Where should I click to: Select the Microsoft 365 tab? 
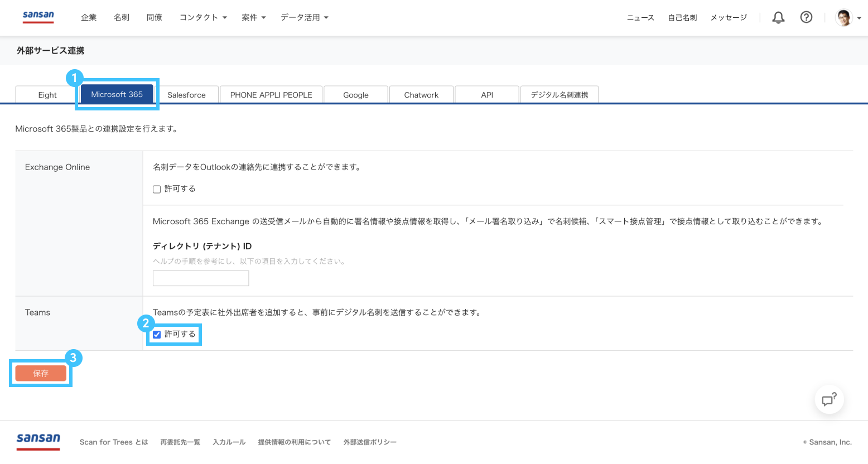coord(117,94)
